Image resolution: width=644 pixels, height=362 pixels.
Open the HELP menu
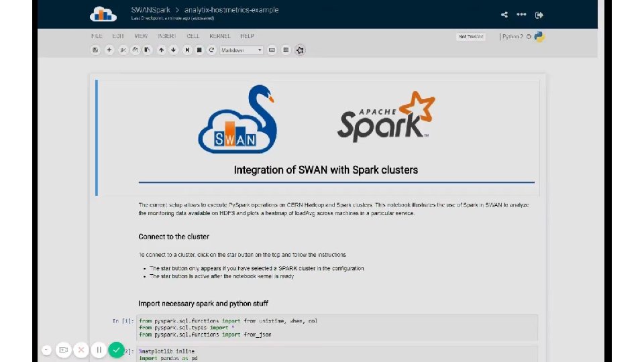tap(248, 36)
